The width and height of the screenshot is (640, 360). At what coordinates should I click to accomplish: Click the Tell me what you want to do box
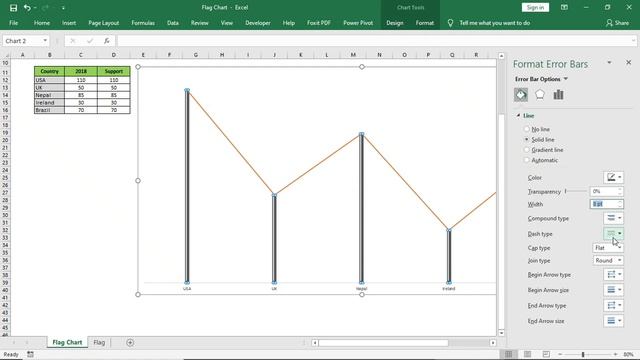coord(494,23)
